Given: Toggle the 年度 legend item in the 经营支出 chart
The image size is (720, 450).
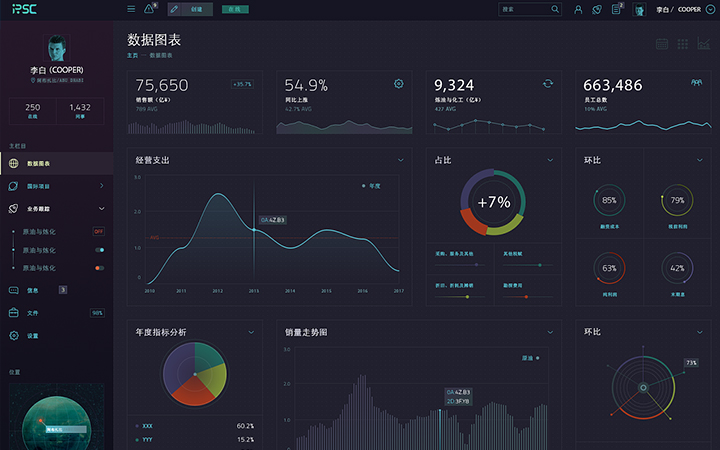Looking at the screenshot, I should [371, 186].
